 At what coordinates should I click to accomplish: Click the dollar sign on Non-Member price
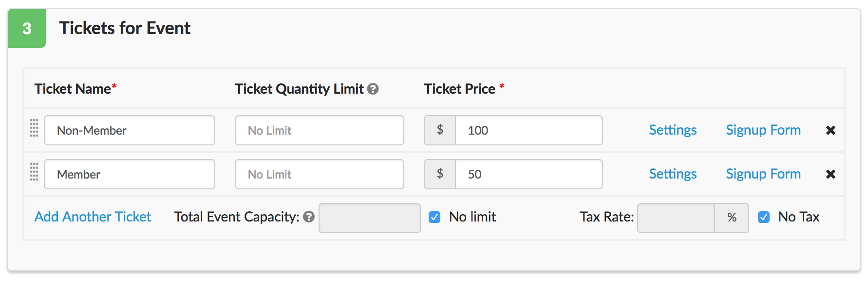point(440,130)
